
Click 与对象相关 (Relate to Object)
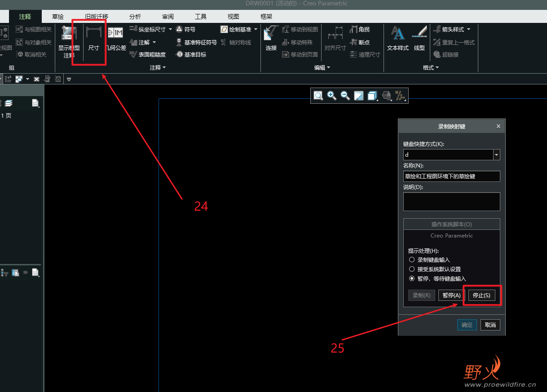point(34,43)
